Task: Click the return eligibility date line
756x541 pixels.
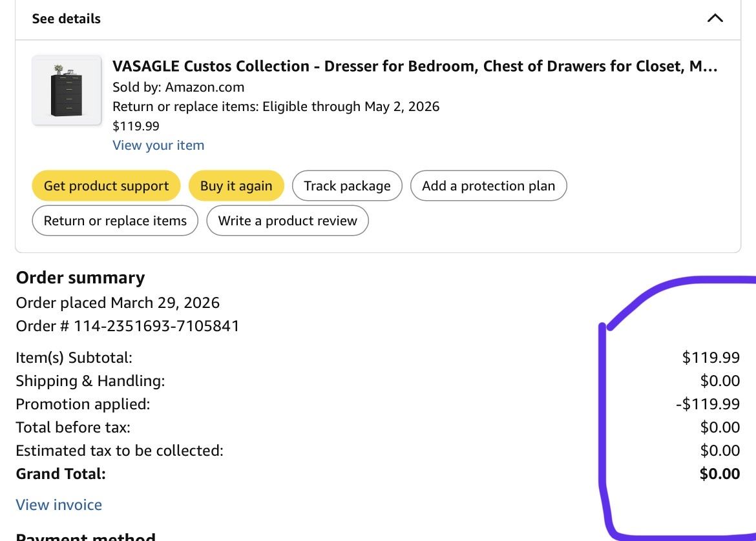Action: click(x=276, y=107)
